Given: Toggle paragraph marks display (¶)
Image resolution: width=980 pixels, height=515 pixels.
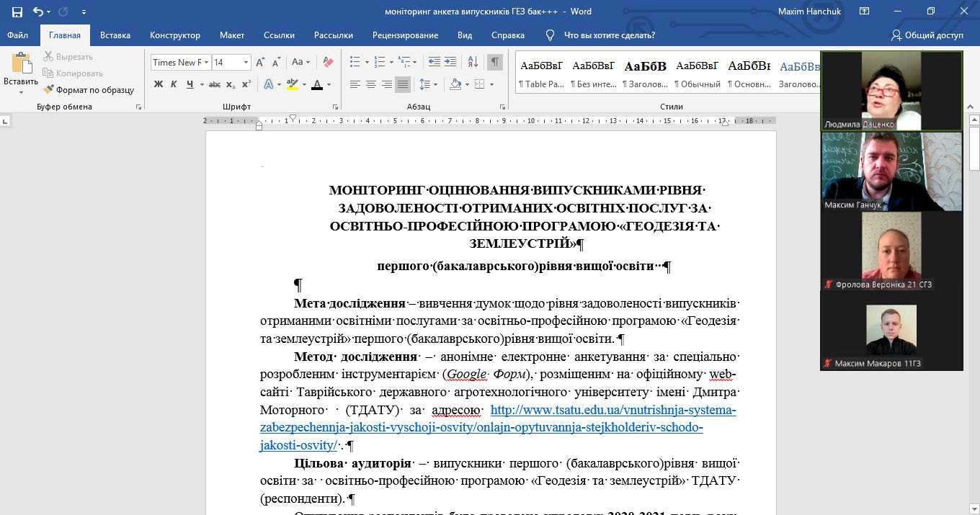Looking at the screenshot, I should (x=494, y=62).
